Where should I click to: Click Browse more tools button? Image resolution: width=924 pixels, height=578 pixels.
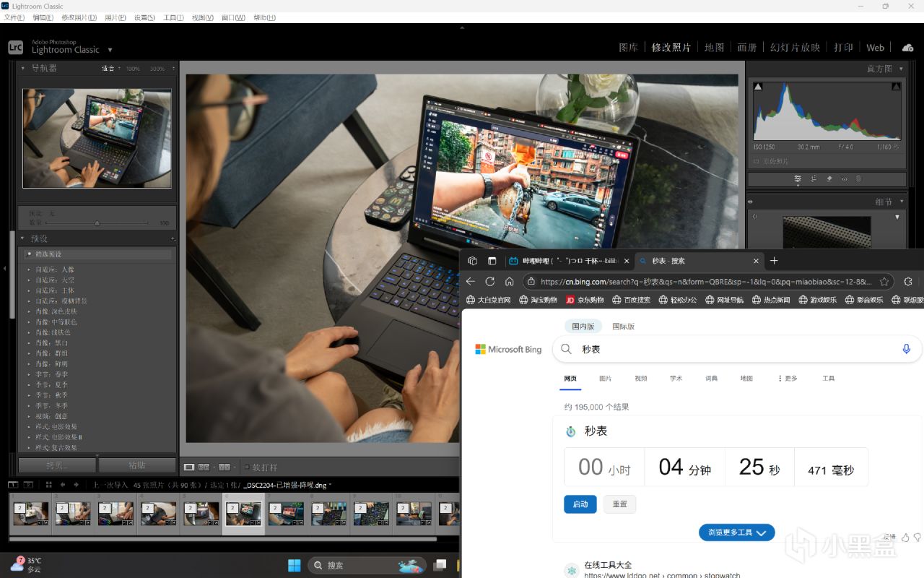pos(736,532)
